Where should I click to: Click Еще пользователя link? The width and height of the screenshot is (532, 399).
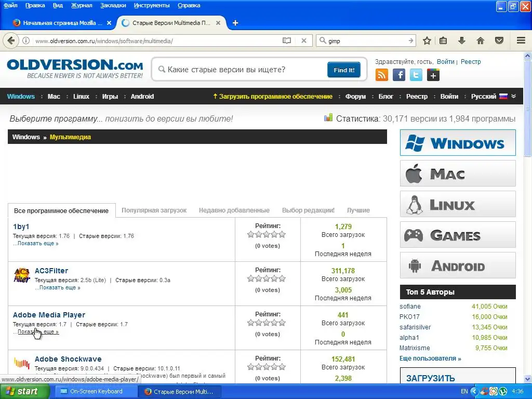(x=430, y=358)
